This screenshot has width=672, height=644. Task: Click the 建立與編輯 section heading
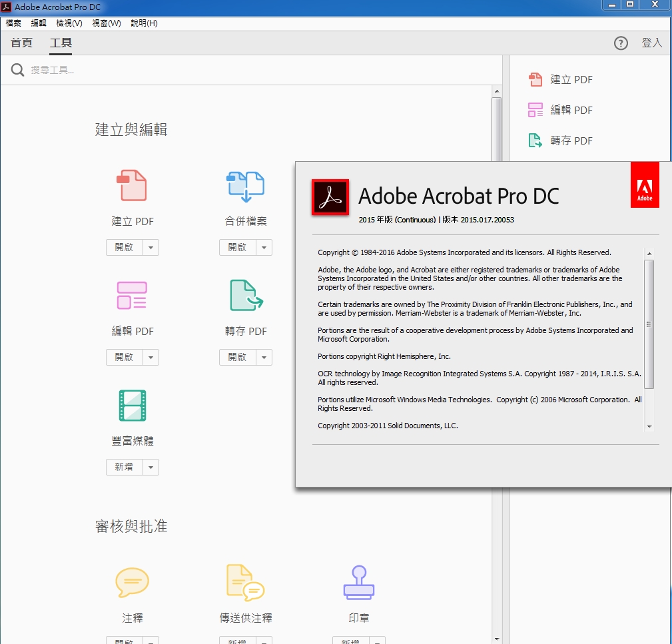[131, 129]
